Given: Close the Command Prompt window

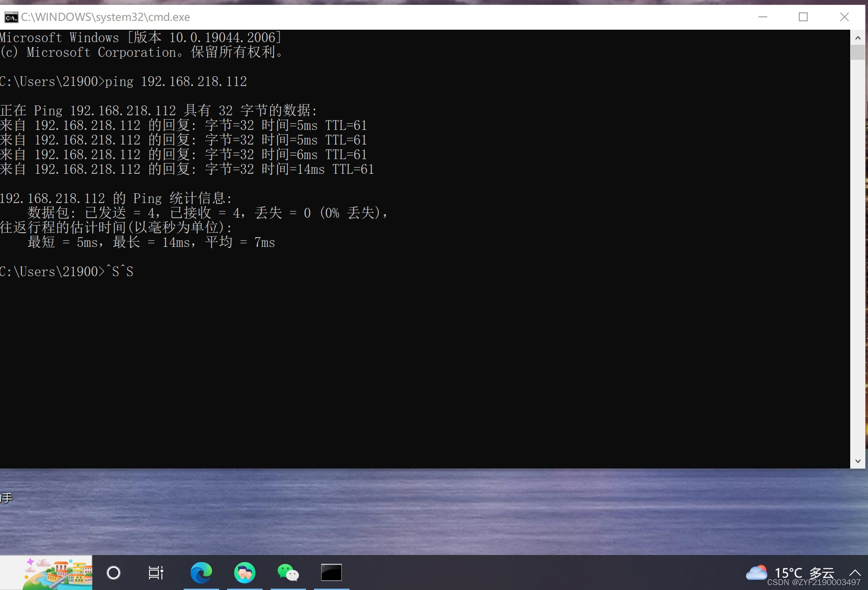Looking at the screenshot, I should coord(844,17).
